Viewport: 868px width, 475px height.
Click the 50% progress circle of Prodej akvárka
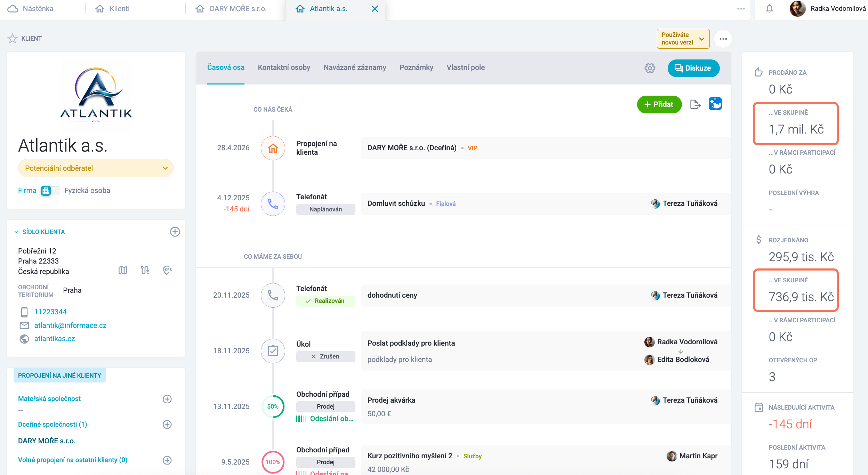click(273, 406)
